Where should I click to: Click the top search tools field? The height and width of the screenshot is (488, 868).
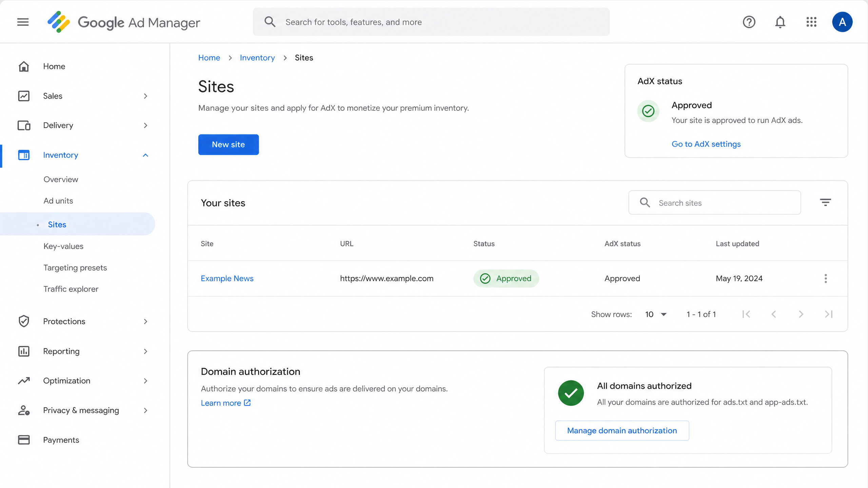coord(431,22)
